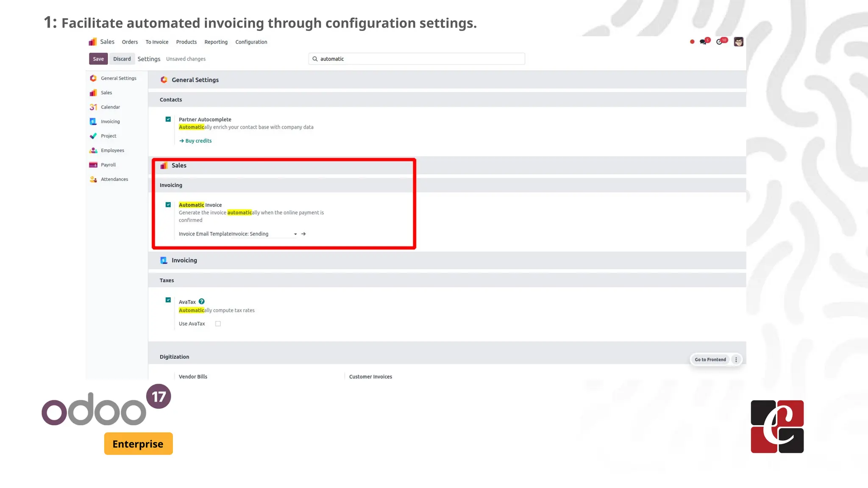
Task: Open the email template external link arrow
Action: [303, 234]
